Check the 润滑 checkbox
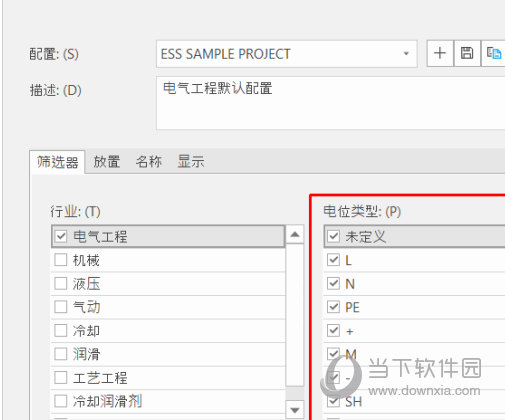 tap(61, 354)
